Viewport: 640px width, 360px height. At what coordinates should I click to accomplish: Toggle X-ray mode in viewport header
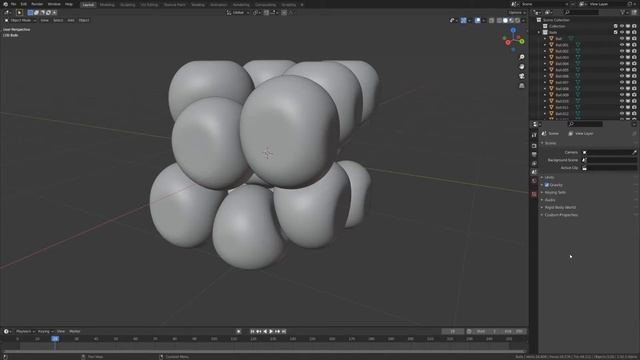click(491, 20)
